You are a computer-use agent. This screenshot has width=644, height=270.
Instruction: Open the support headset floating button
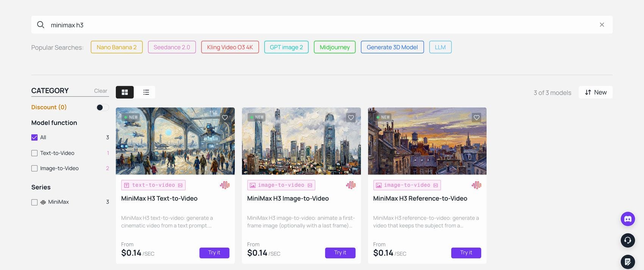coord(628,240)
